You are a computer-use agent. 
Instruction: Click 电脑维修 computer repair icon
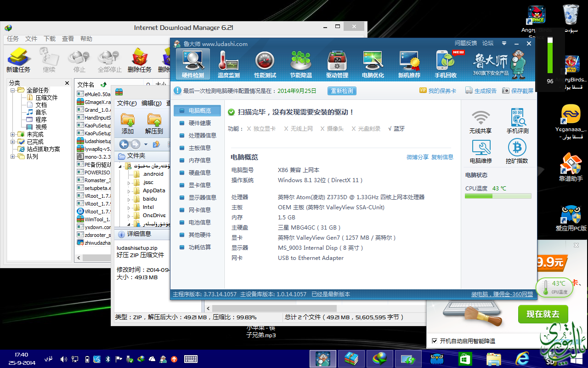click(481, 152)
